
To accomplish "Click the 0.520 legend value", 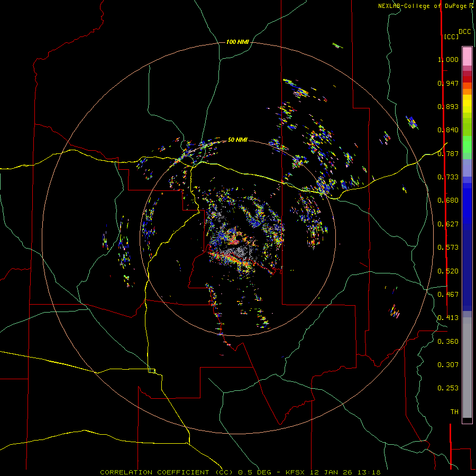I will coord(448,271).
